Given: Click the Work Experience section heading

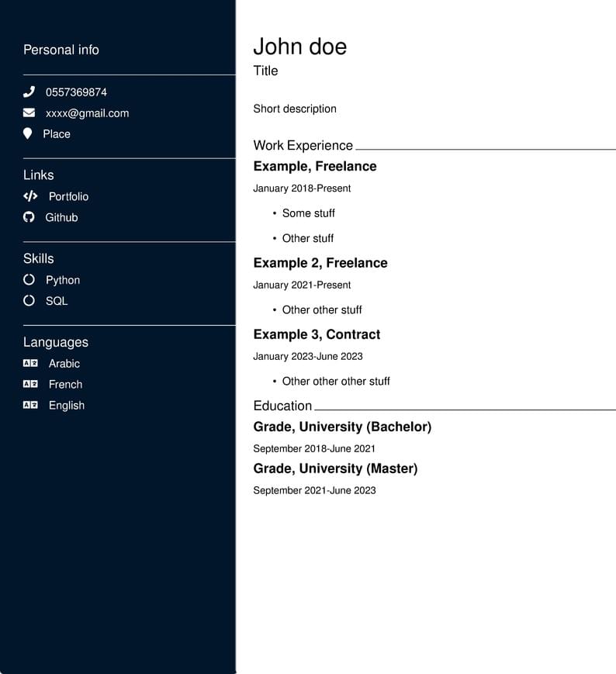Looking at the screenshot, I should coord(303,145).
